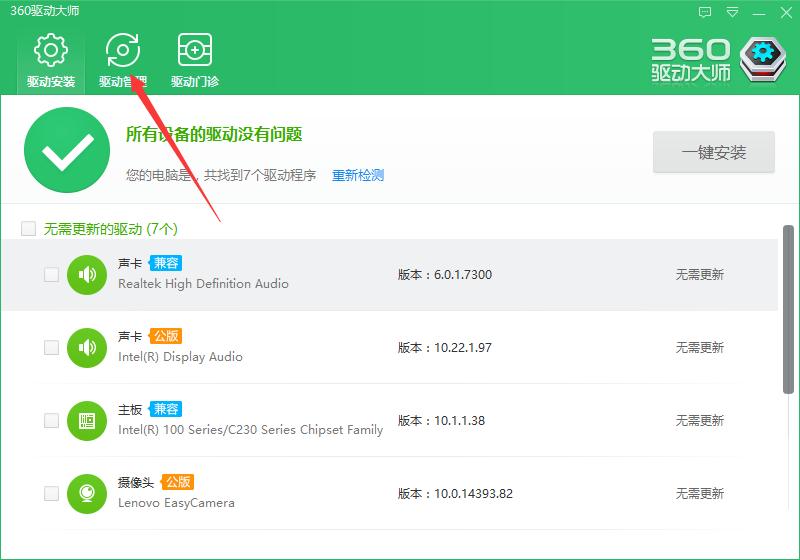
Task: Click 无需更新 status on Lenovo EasyCamera row
Action: click(x=699, y=493)
